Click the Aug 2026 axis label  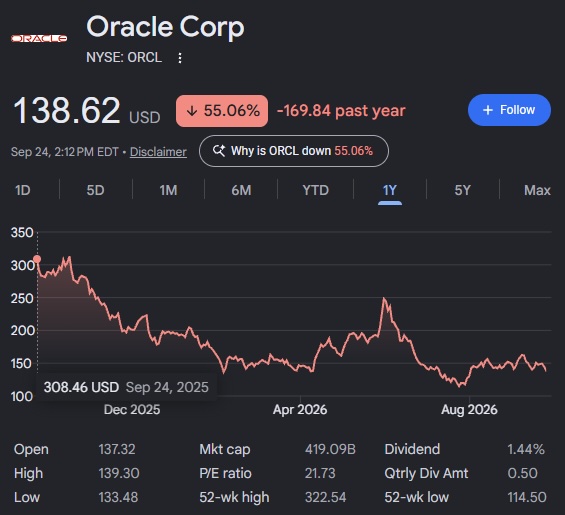click(x=469, y=410)
